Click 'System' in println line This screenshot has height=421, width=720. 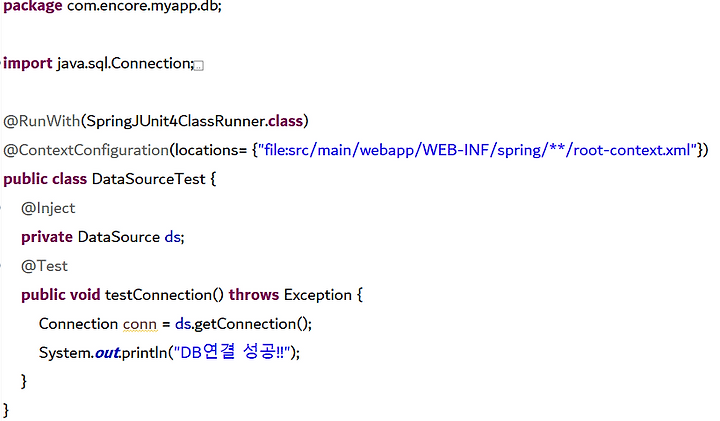(65, 353)
